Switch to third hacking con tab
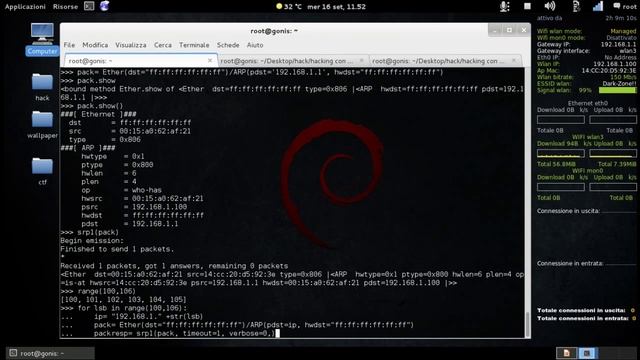The image size is (640, 360). pyautogui.click(x=444, y=61)
